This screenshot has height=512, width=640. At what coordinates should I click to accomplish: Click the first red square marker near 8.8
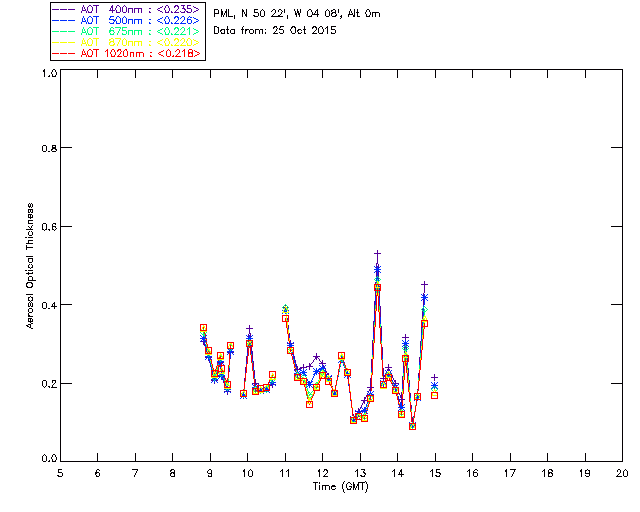click(x=203, y=327)
